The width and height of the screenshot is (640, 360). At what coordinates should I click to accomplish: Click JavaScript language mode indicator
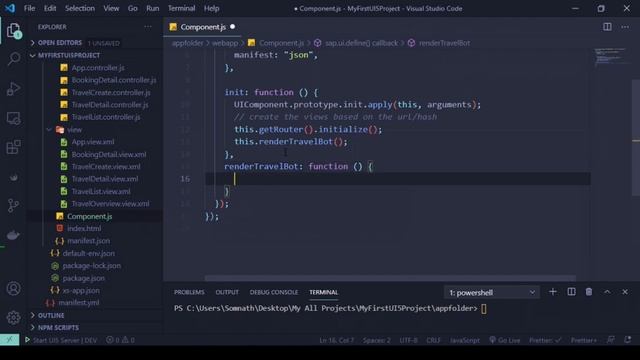point(464,340)
